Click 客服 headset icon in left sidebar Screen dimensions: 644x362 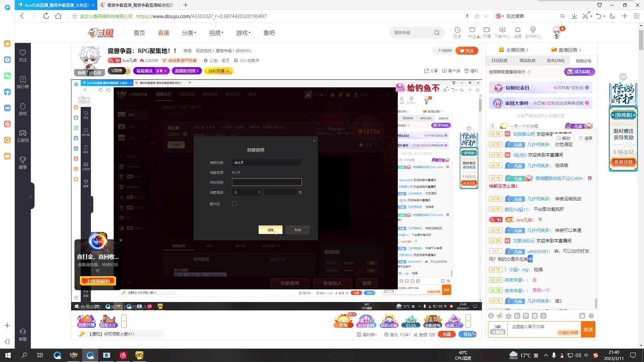(x=22, y=335)
